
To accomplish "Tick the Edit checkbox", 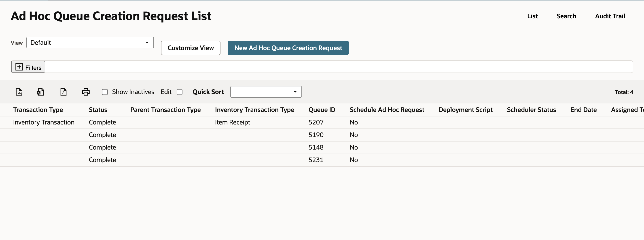I will (180, 92).
